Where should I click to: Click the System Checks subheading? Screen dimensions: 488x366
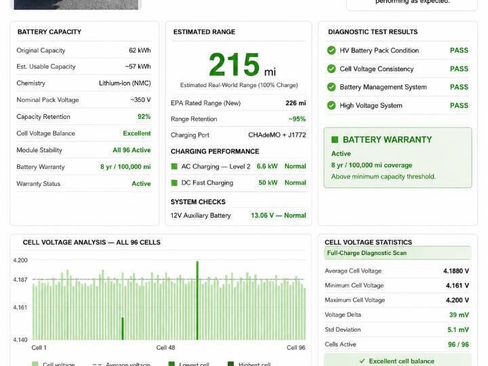[198, 202]
